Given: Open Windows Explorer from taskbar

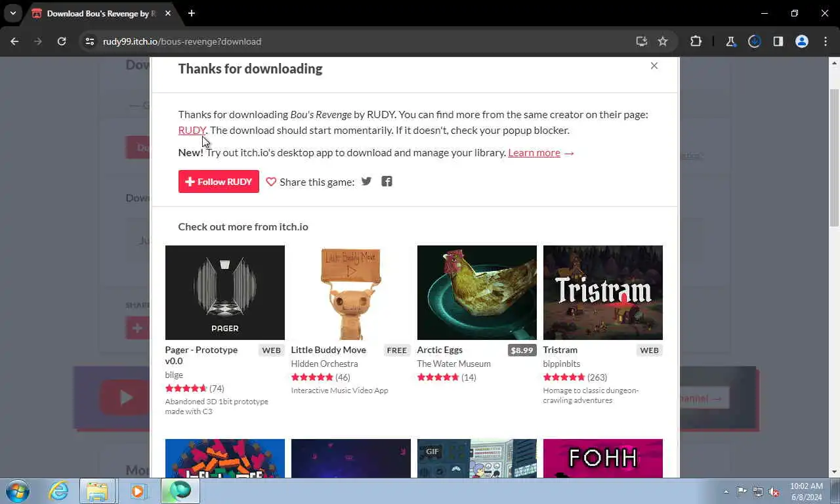Looking at the screenshot, I should 97,491.
